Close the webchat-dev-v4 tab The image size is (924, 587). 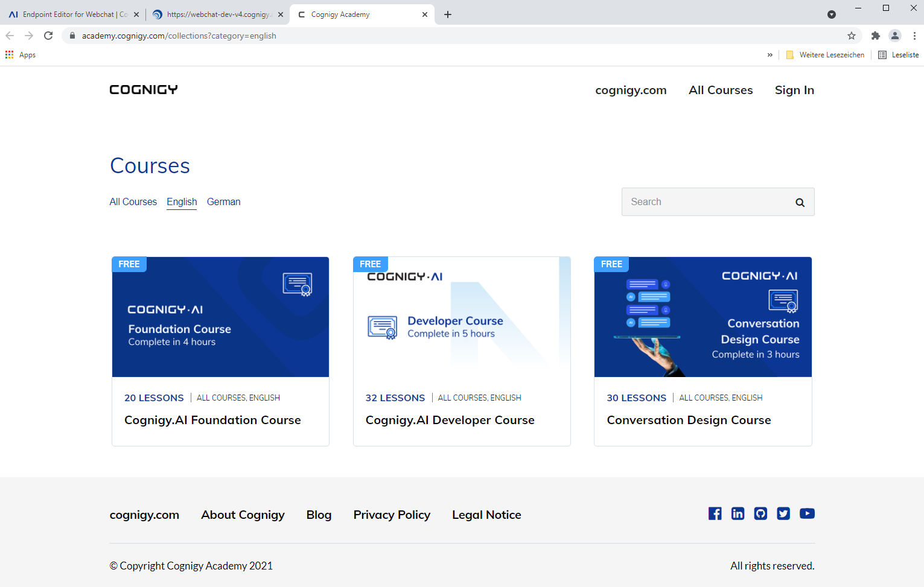pyautogui.click(x=281, y=14)
